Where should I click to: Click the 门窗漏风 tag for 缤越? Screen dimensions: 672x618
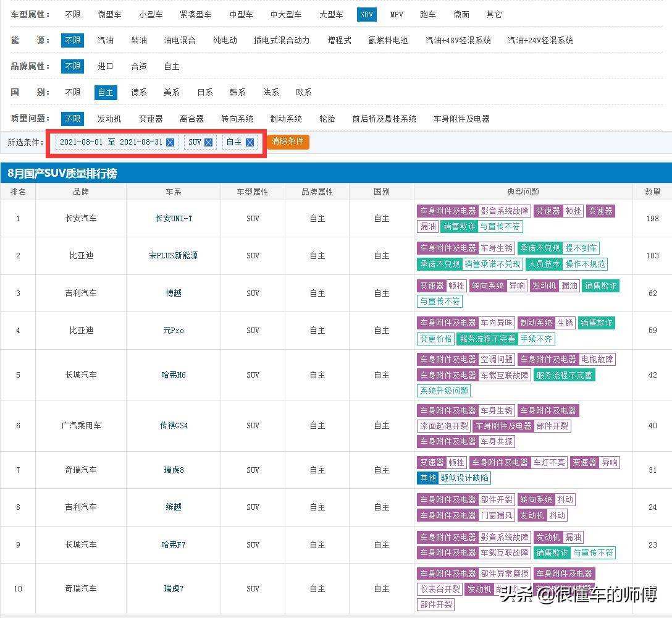click(x=497, y=515)
